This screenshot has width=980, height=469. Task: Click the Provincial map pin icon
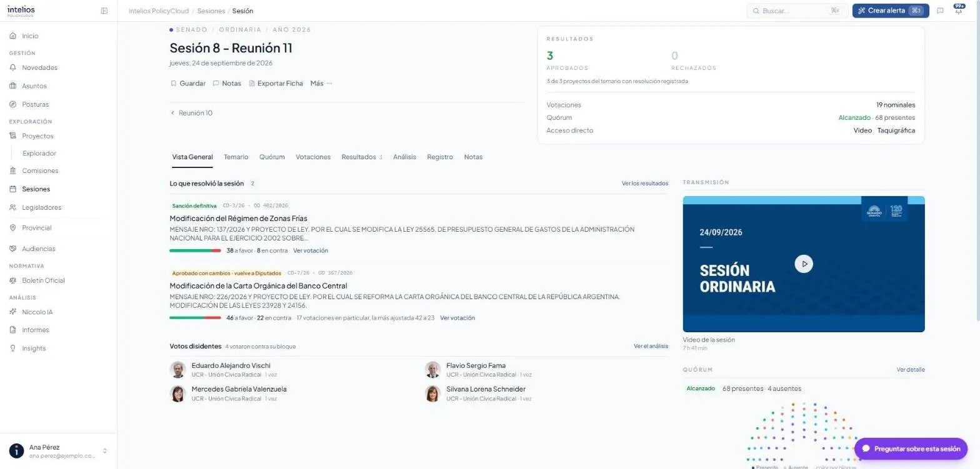pyautogui.click(x=13, y=228)
